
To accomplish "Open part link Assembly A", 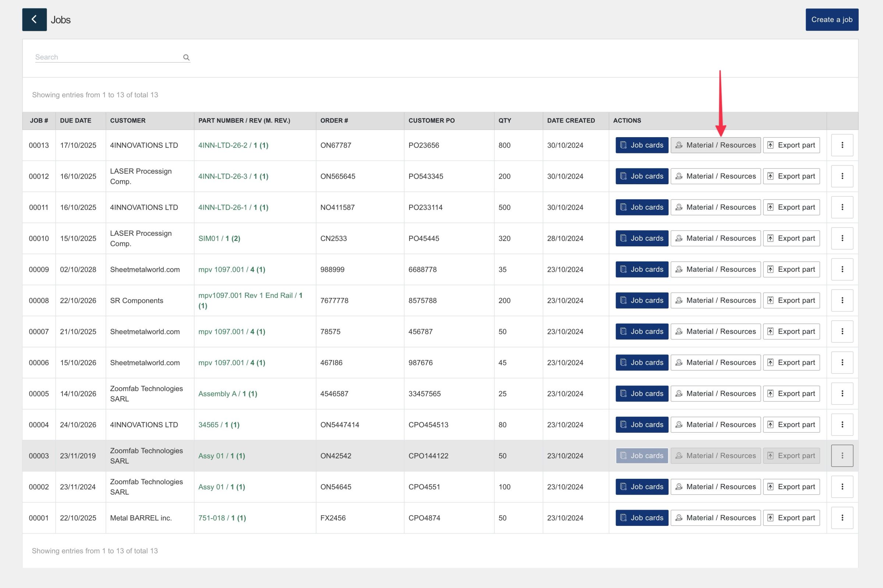I will pyautogui.click(x=217, y=394).
